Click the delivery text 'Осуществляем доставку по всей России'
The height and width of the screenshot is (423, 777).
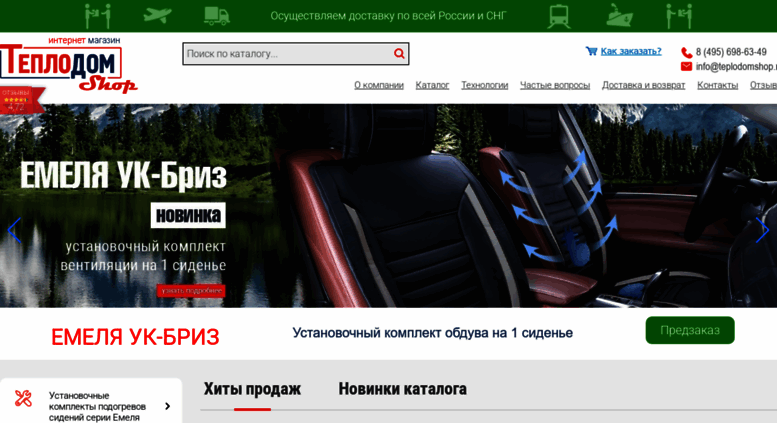(x=388, y=16)
